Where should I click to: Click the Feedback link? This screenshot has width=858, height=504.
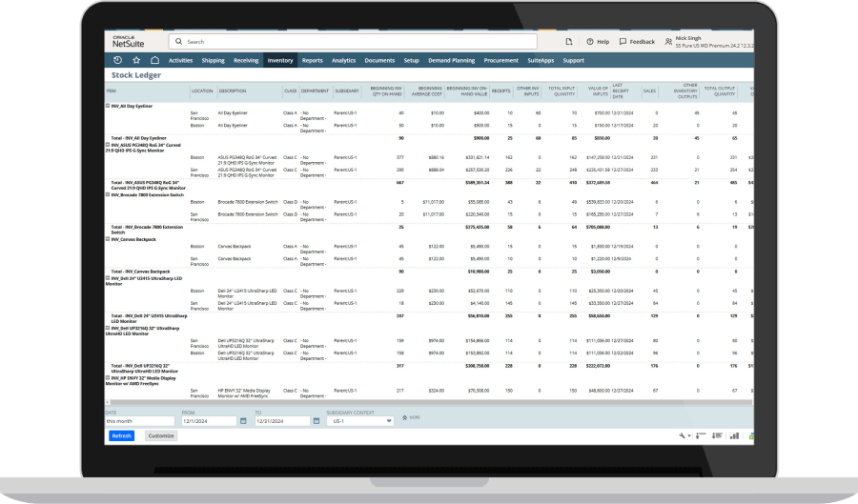pos(642,42)
